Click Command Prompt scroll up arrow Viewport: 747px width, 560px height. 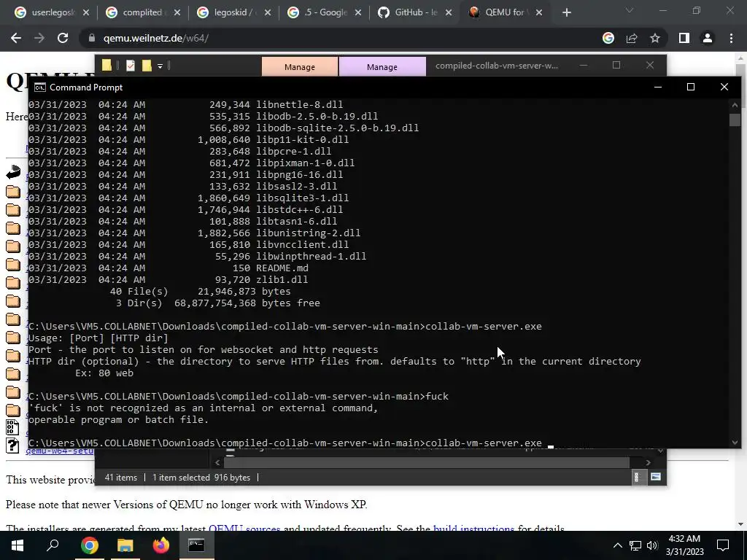point(735,105)
